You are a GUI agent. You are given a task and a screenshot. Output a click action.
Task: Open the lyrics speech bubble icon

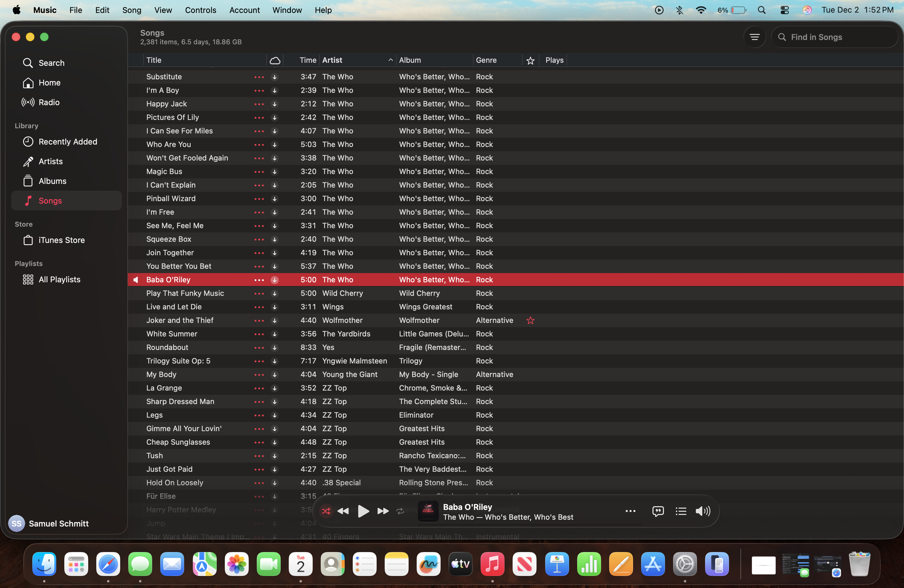click(x=657, y=511)
